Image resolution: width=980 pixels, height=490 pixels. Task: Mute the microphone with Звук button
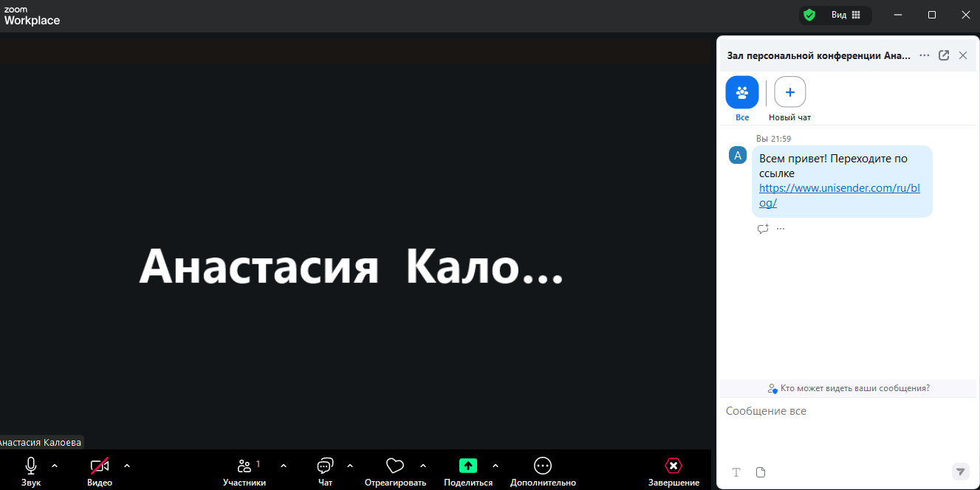[x=31, y=471]
